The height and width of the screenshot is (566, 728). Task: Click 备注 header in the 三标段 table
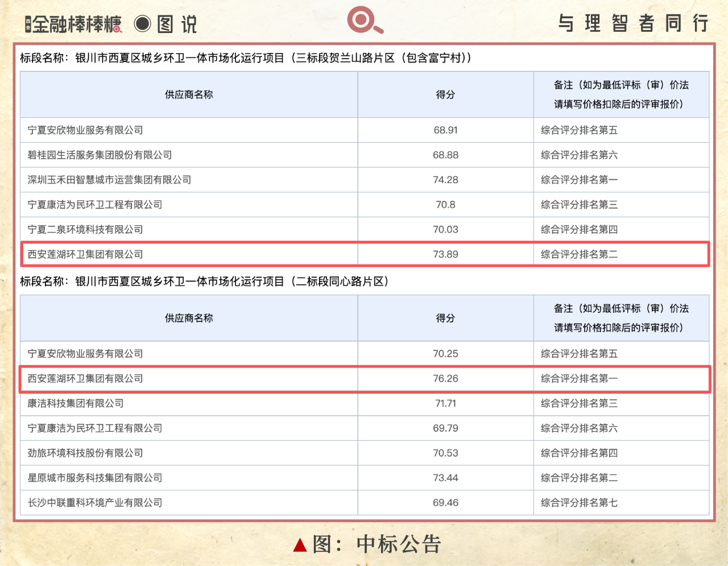point(621,94)
